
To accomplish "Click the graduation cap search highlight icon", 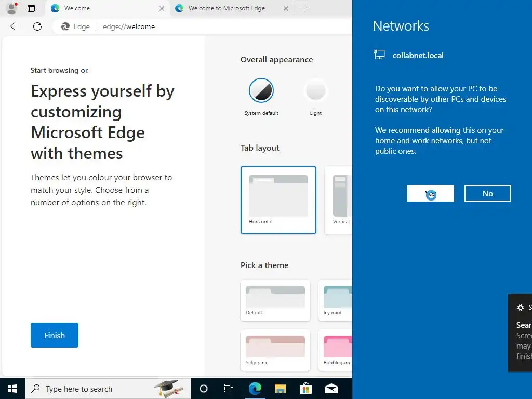I will 169,388.
